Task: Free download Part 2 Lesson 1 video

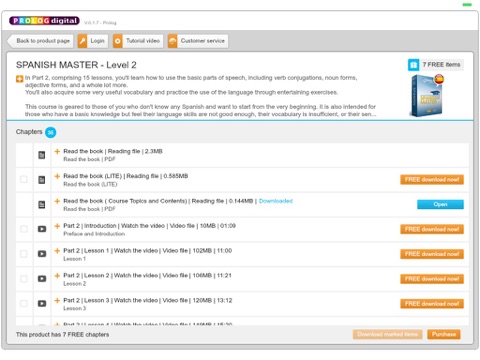Action: click(x=432, y=254)
